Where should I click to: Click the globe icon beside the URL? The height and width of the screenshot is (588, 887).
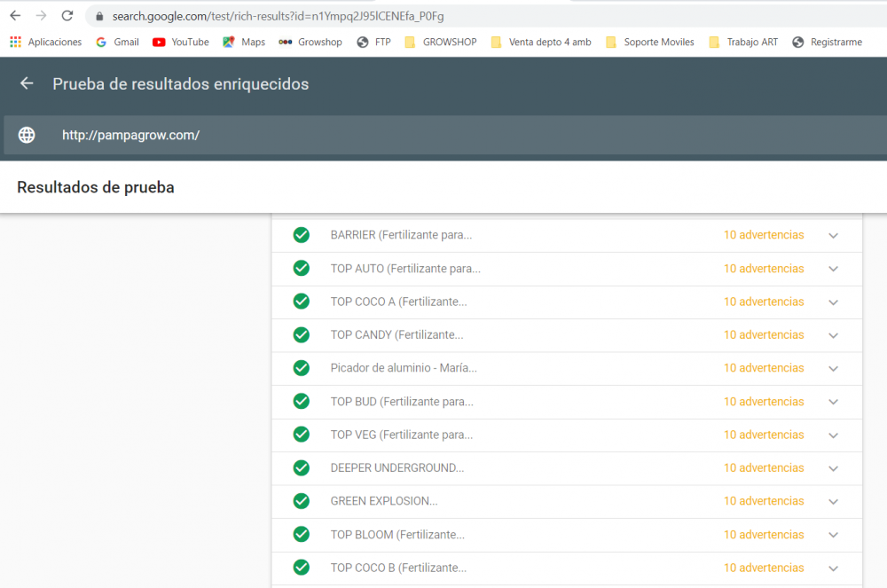27,135
